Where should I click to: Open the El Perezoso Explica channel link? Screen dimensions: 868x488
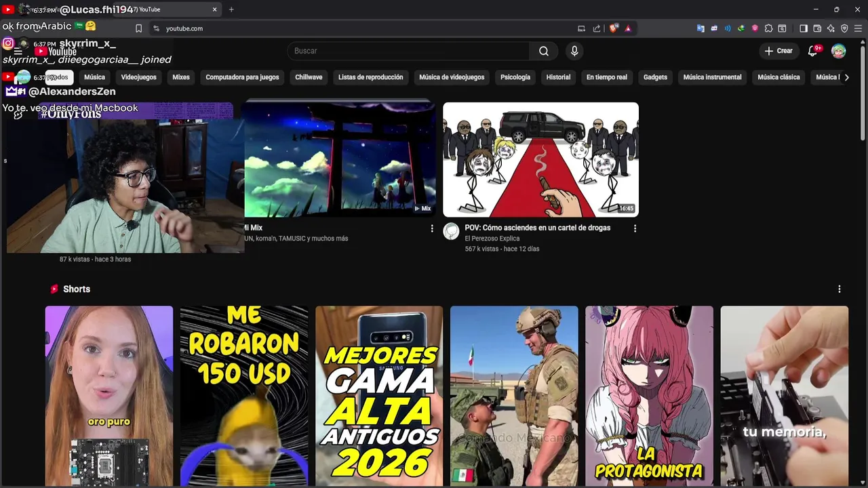click(492, 239)
